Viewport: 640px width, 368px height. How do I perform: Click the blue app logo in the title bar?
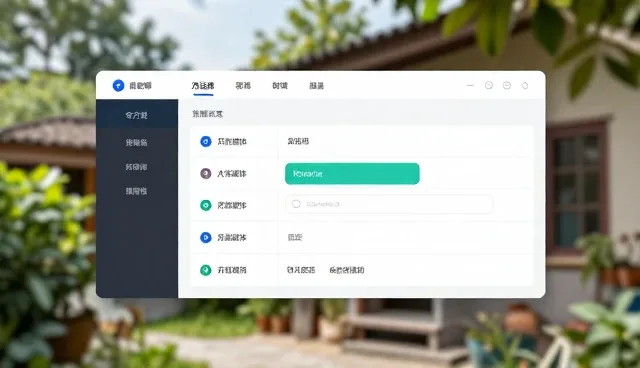118,85
